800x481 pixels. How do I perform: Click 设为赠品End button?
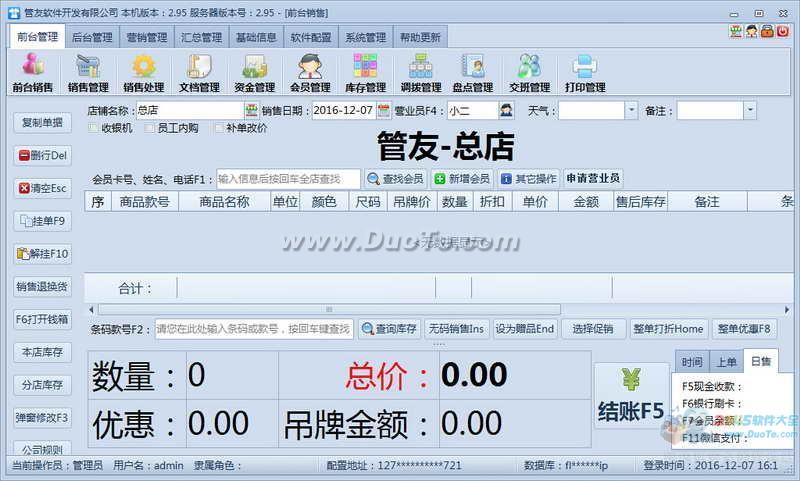click(x=524, y=329)
